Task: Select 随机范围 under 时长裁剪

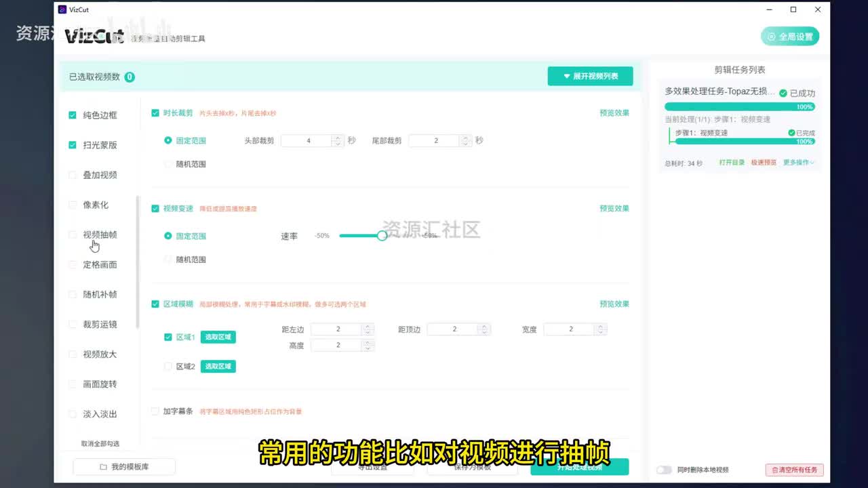Action: [168, 164]
